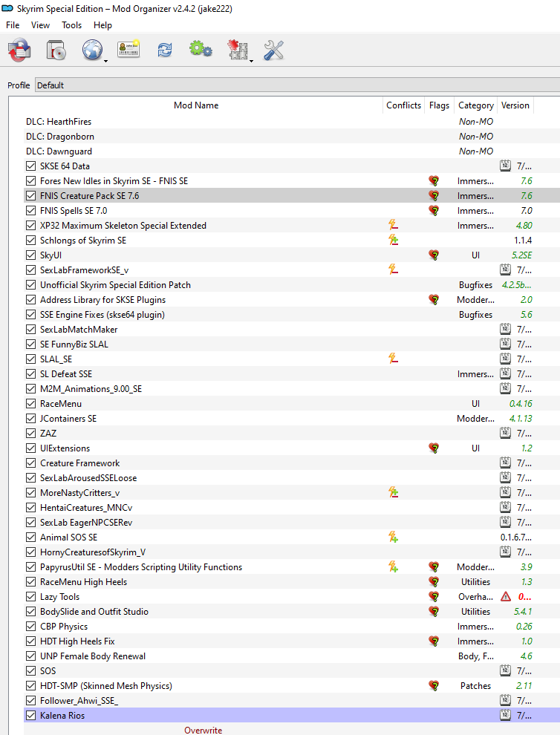Open dropdown arrow beside globe icon

(x=105, y=62)
